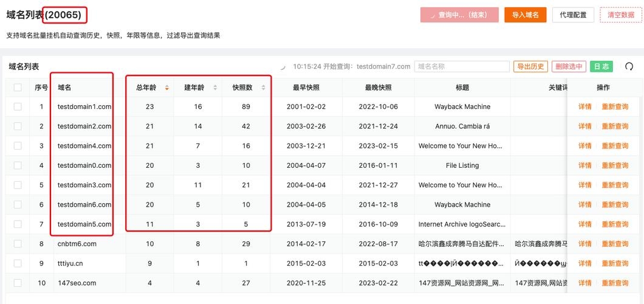Click title cell 147资源网_网站资源网

462,283
